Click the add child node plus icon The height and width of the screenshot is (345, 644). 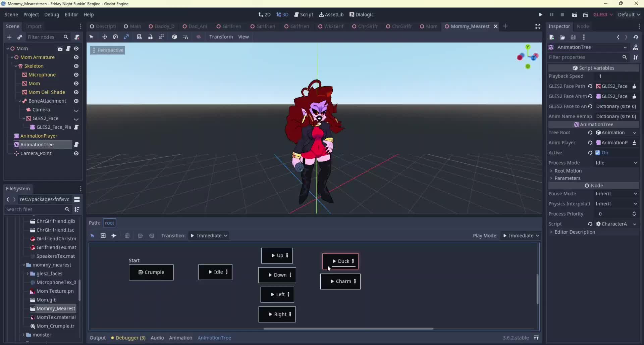click(9, 37)
